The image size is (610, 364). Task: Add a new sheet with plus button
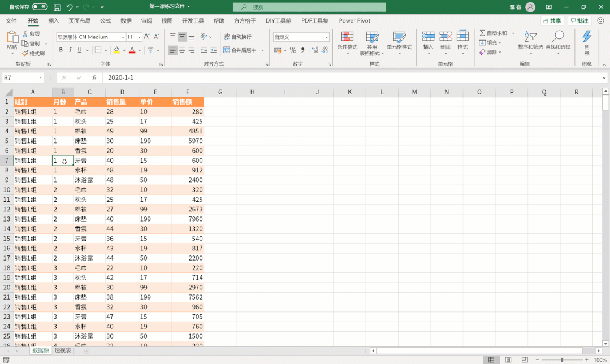pos(86,351)
